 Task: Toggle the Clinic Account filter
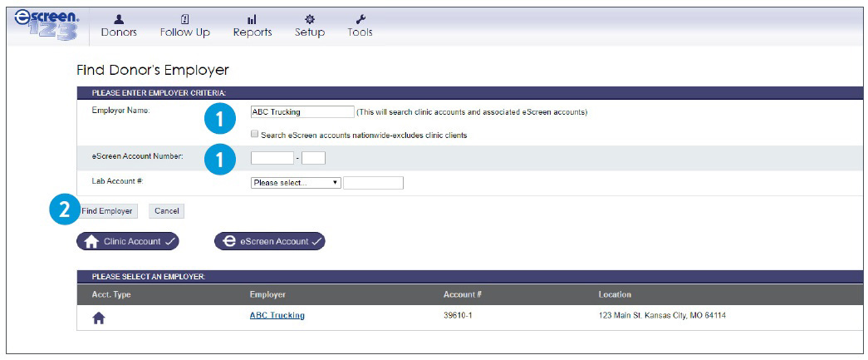pos(128,241)
